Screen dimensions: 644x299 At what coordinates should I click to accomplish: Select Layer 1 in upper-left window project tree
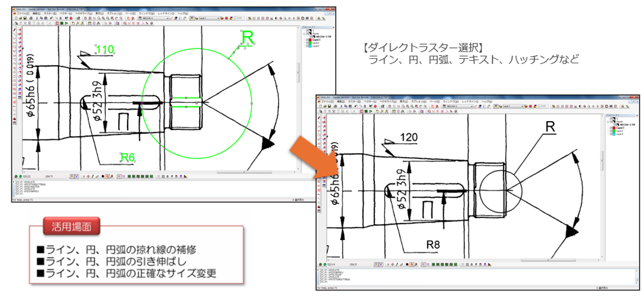point(316,40)
